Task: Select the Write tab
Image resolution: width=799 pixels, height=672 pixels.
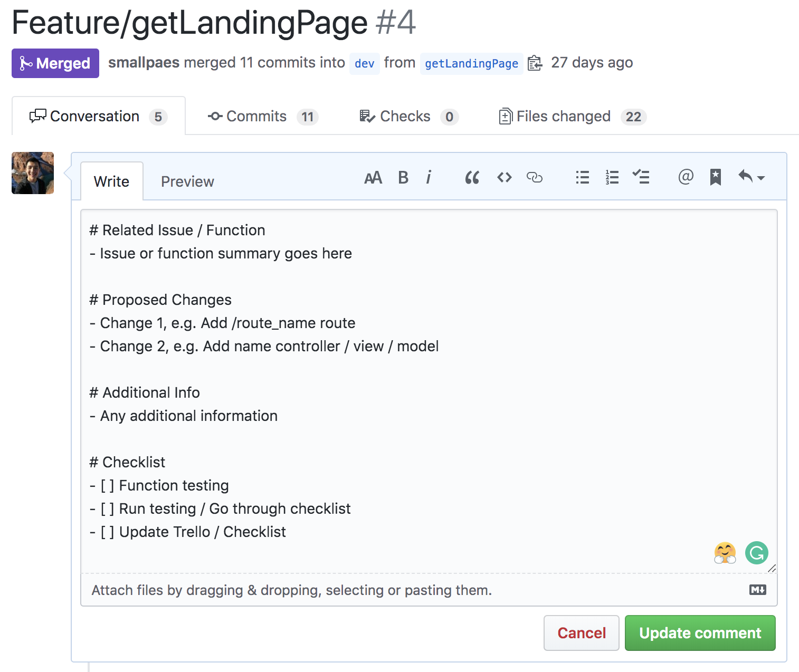Action: (x=111, y=181)
